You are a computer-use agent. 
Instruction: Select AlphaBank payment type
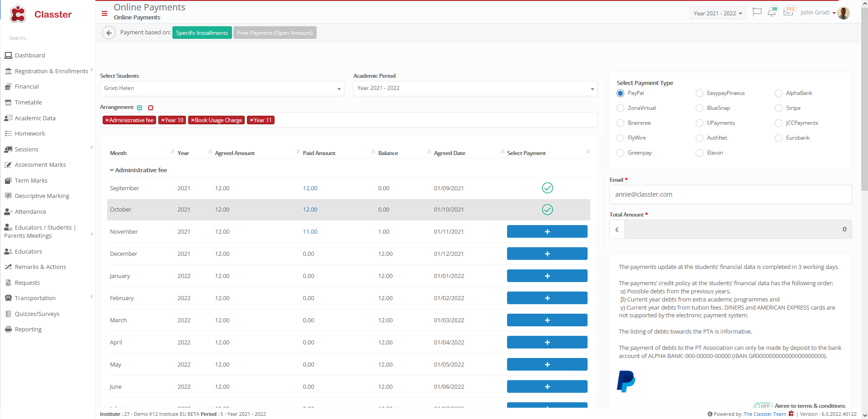[x=778, y=94]
